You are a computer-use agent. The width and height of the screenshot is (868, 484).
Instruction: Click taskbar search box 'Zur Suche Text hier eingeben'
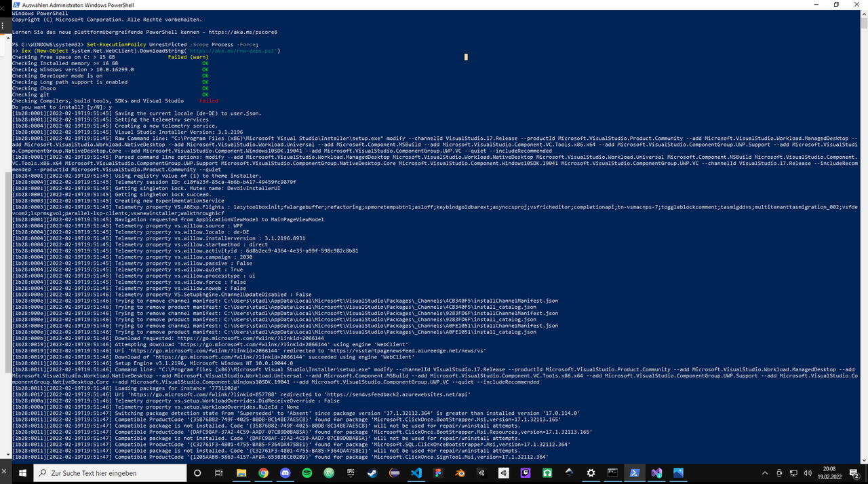point(109,472)
